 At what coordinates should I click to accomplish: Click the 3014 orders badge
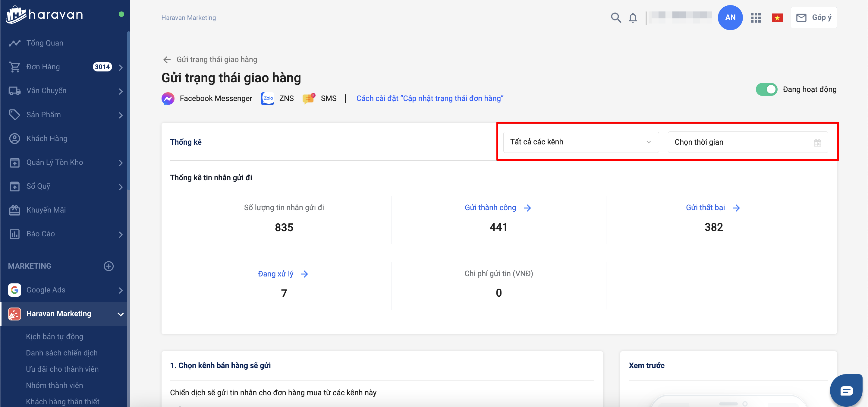(102, 67)
